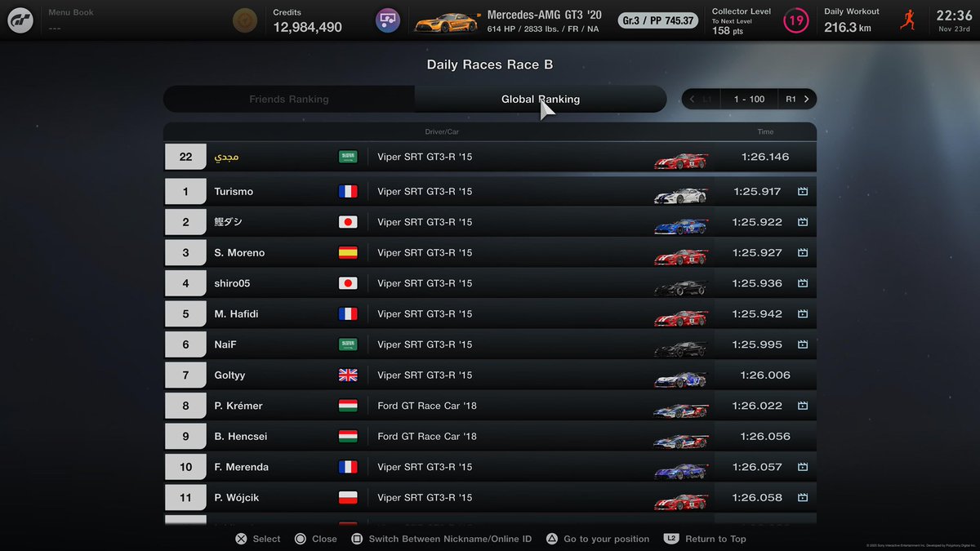Click Credits amount 12,984,490
Screen dimensions: 980x551
coord(307,28)
